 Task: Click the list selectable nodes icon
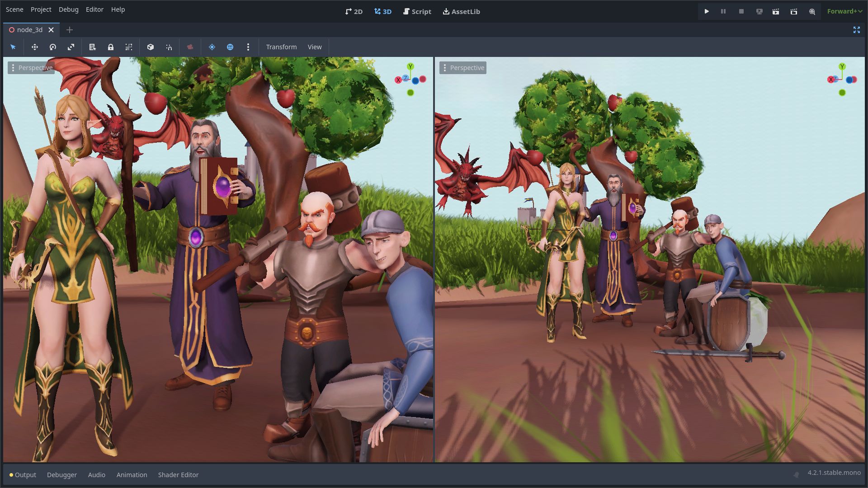(x=93, y=47)
